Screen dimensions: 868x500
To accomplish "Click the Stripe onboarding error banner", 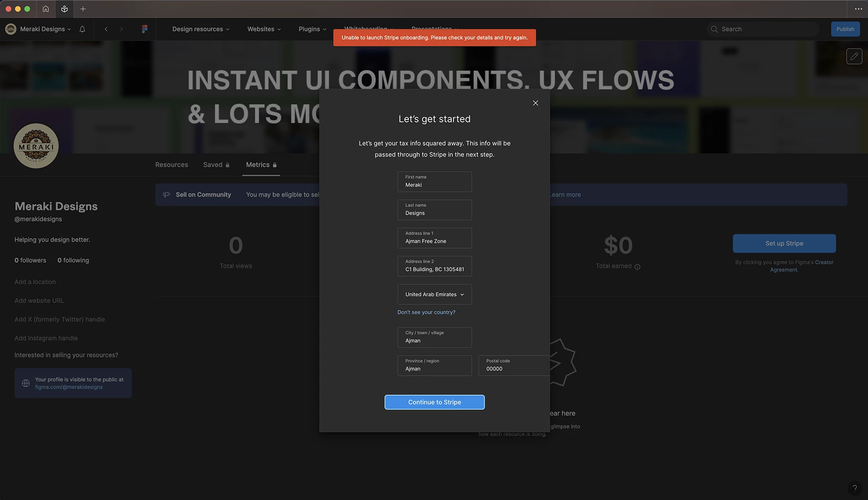I will [434, 38].
